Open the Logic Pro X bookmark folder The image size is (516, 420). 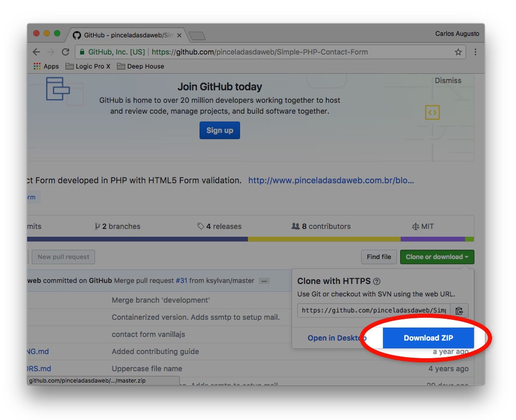(88, 66)
